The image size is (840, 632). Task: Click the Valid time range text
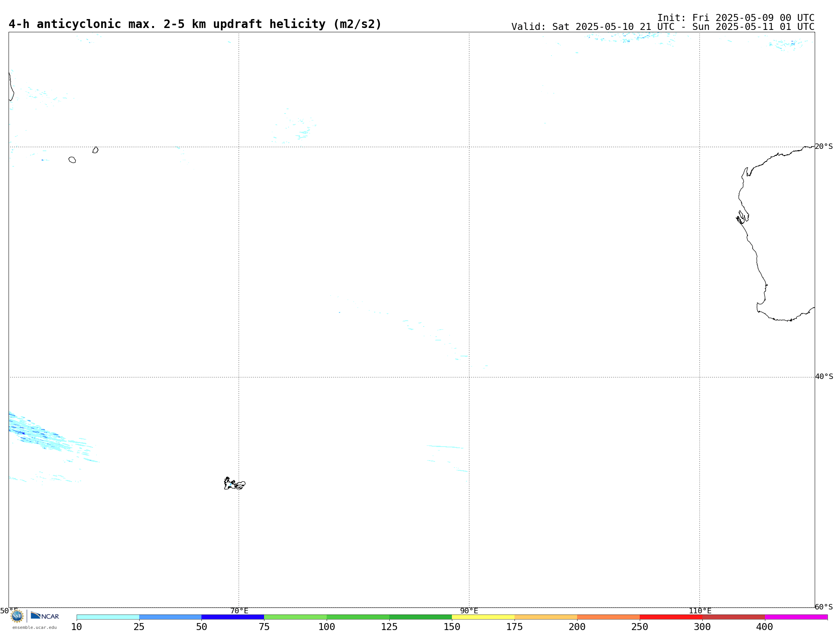click(663, 27)
